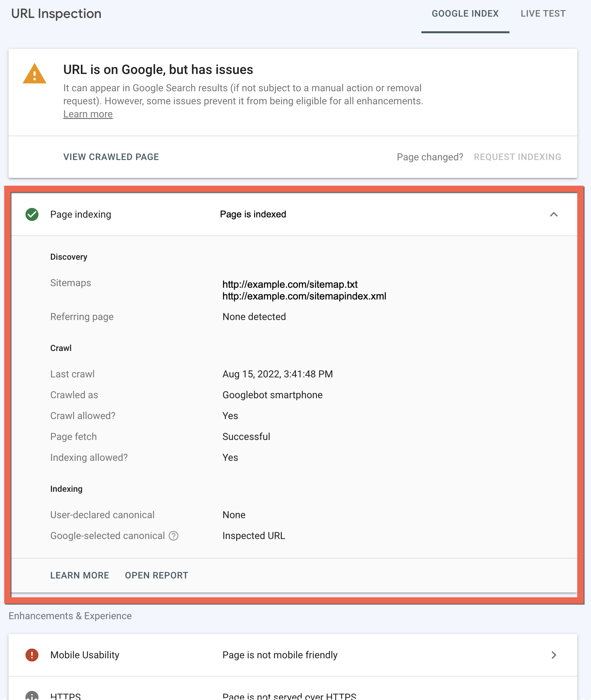Open the page indexing report

click(157, 575)
